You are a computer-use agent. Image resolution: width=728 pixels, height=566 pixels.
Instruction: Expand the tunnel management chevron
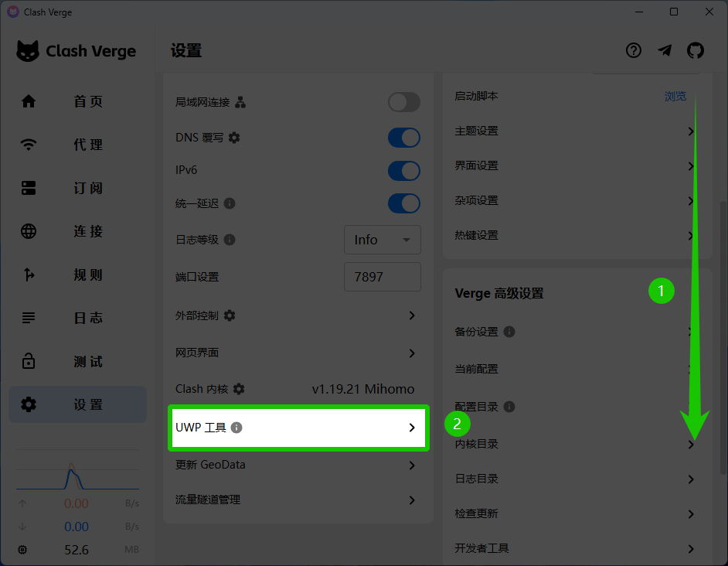(x=412, y=500)
